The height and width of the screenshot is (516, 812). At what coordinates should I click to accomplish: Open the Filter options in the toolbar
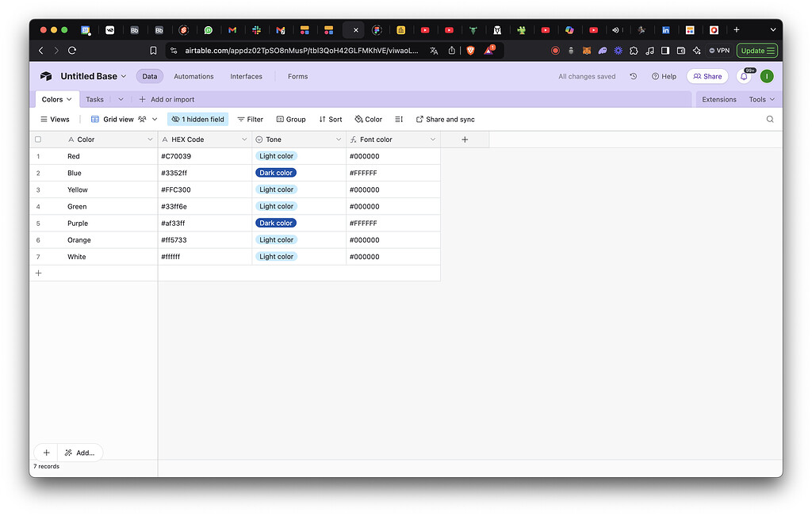coord(250,119)
